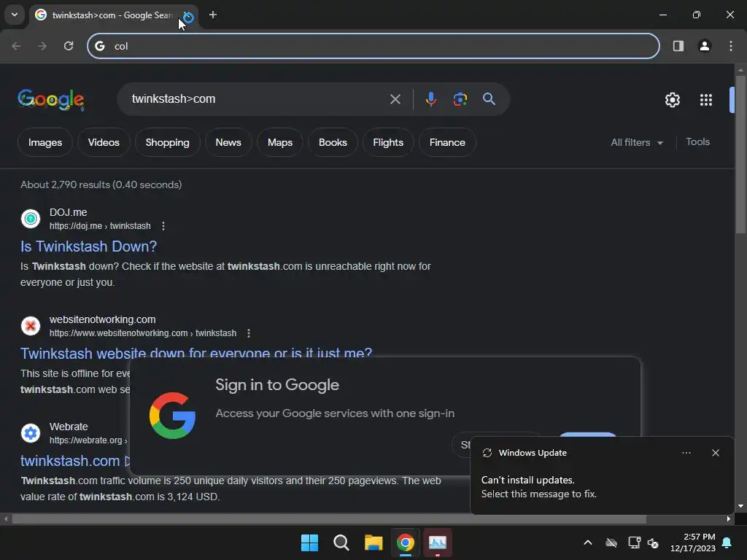The height and width of the screenshot is (560, 747).
Task: Click the magnifier search button
Action: point(489,99)
